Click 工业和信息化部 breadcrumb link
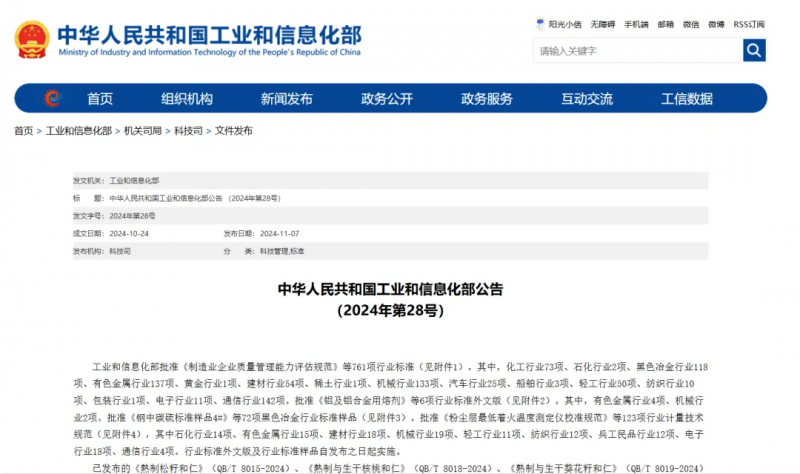The width and height of the screenshot is (800, 474). (79, 131)
